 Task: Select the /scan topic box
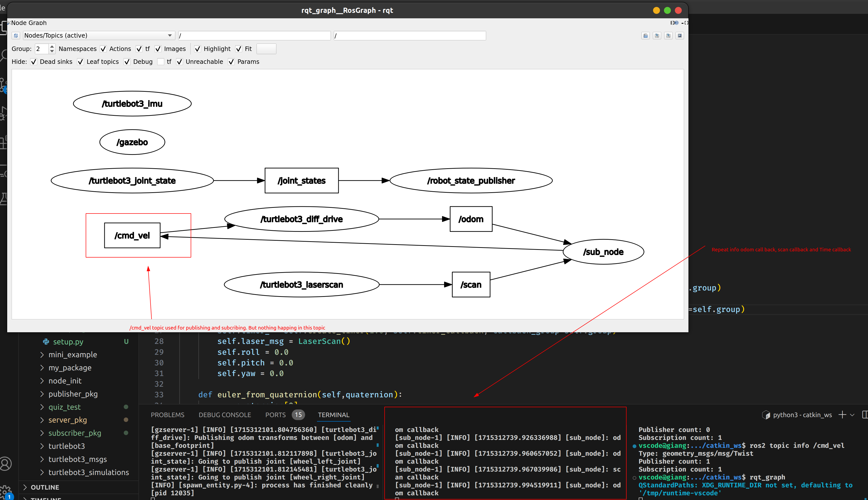[x=471, y=284]
